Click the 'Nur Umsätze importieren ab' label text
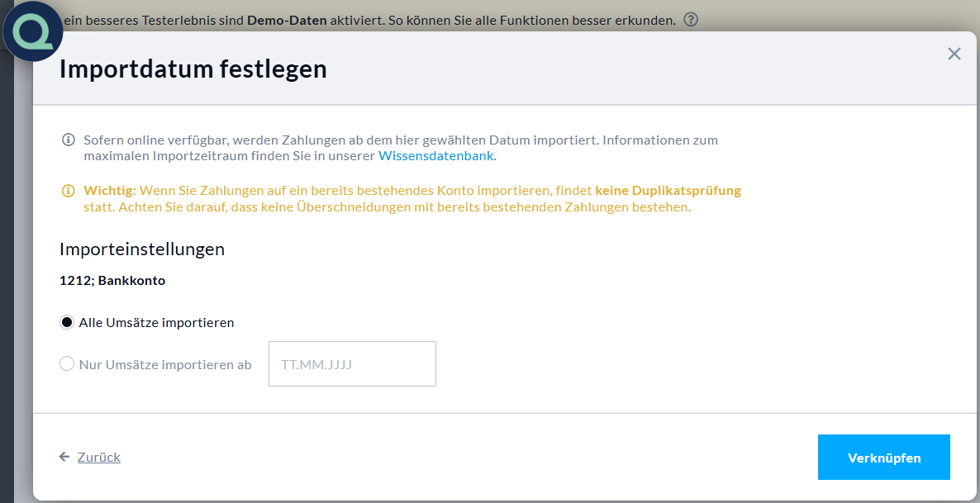Screen dimensions: 980x503 [x=165, y=364]
